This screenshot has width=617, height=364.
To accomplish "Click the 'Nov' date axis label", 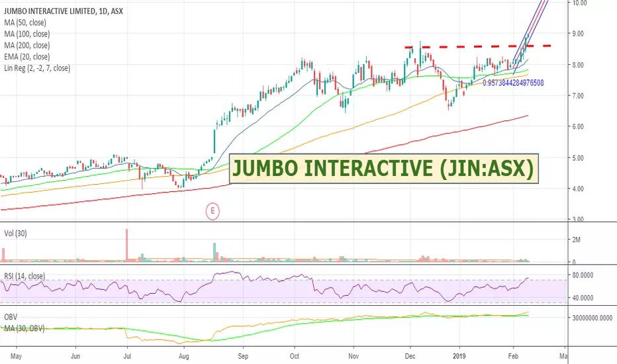I will (x=354, y=356).
